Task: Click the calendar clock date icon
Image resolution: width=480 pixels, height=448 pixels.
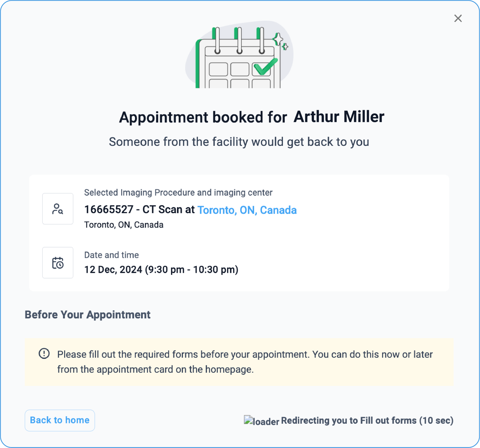Action: 58,263
